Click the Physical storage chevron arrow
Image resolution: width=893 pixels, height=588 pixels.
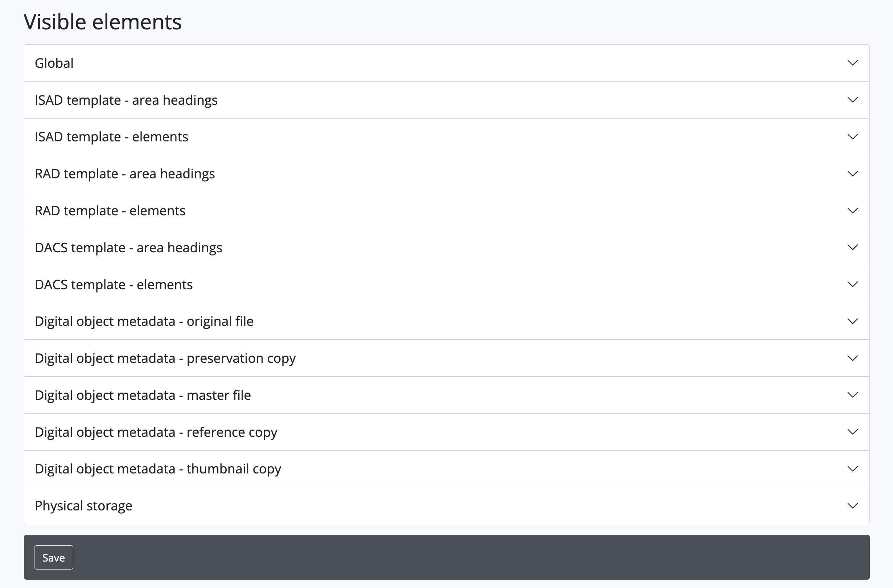(852, 505)
